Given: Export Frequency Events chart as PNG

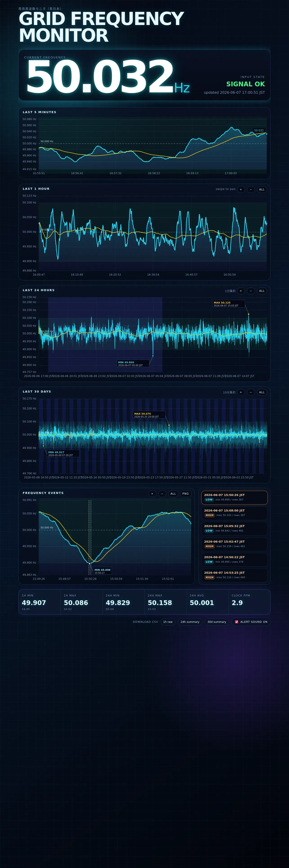Looking at the screenshot, I should tap(185, 494).
